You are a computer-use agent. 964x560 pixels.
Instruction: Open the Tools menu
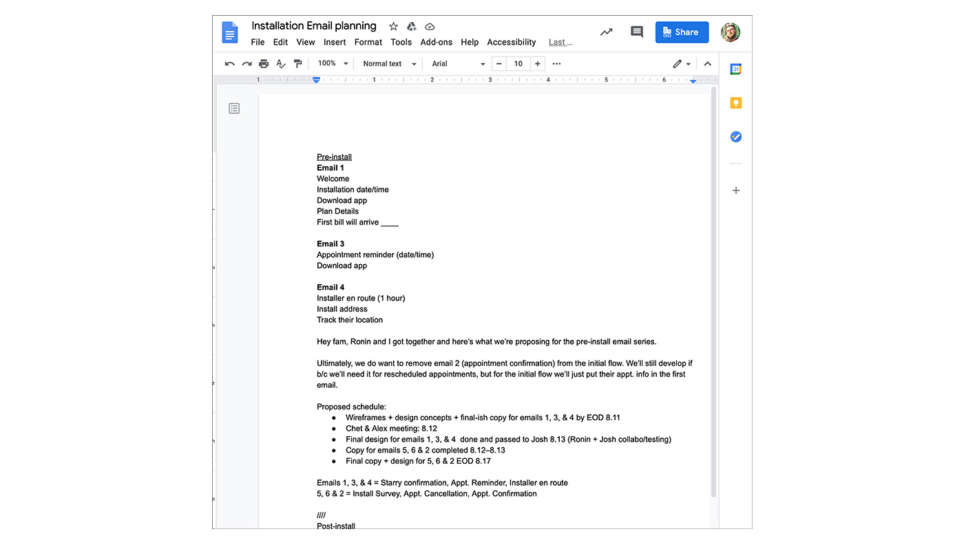coord(401,42)
